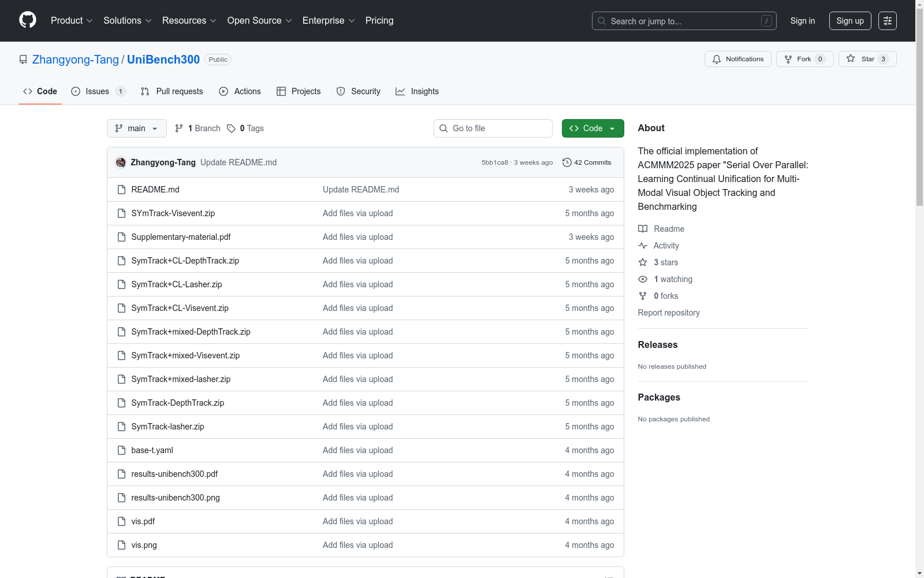This screenshot has height=578, width=924.
Task: Click the history clock icon by 42 Commits
Action: 567,162
